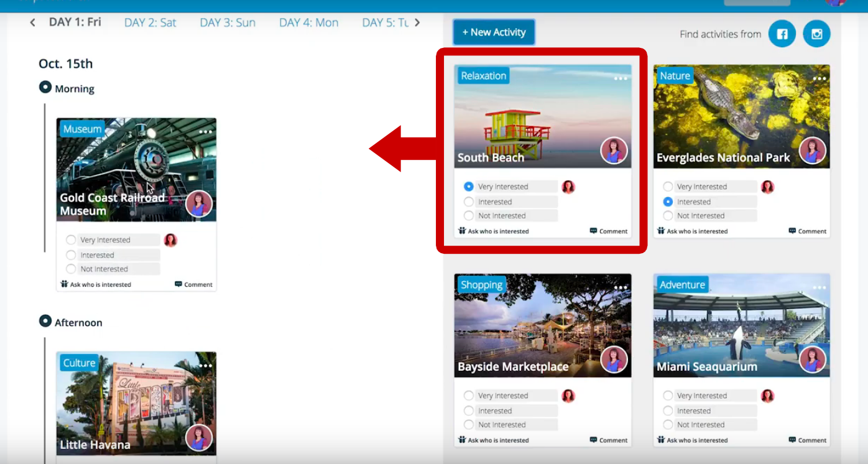Open Facebook activity finder icon
The image size is (868, 464).
pos(782,34)
